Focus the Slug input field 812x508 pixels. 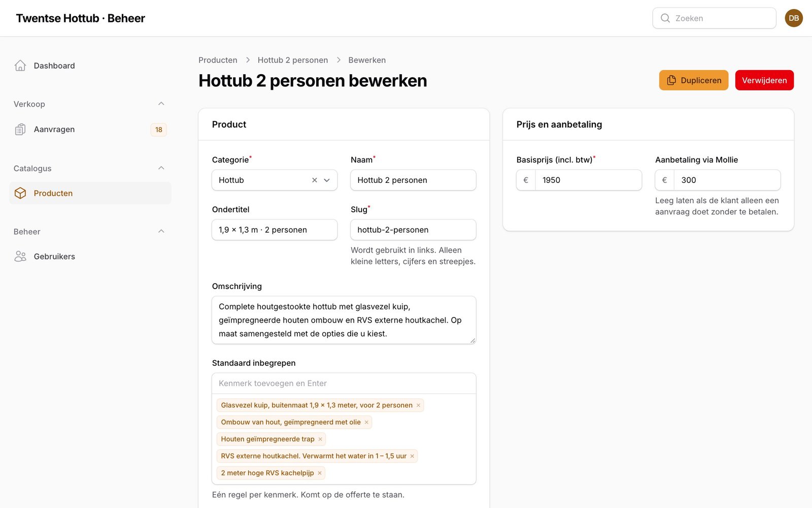(x=413, y=230)
